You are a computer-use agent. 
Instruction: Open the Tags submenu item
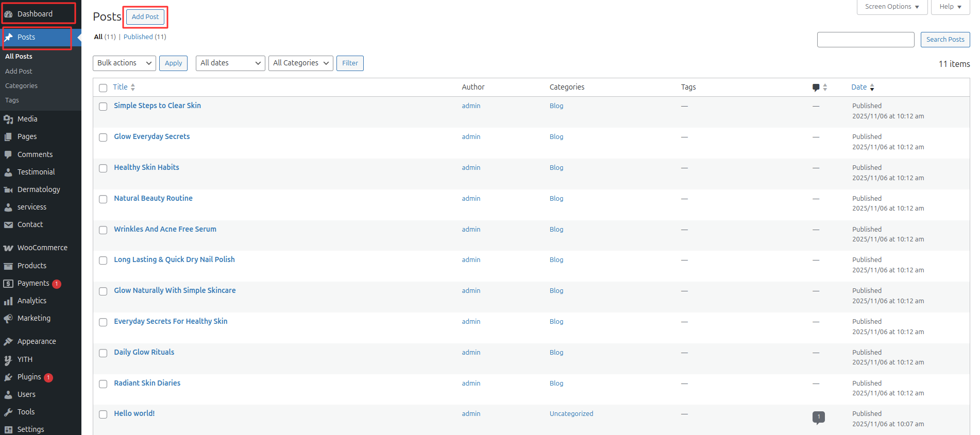[x=12, y=100]
